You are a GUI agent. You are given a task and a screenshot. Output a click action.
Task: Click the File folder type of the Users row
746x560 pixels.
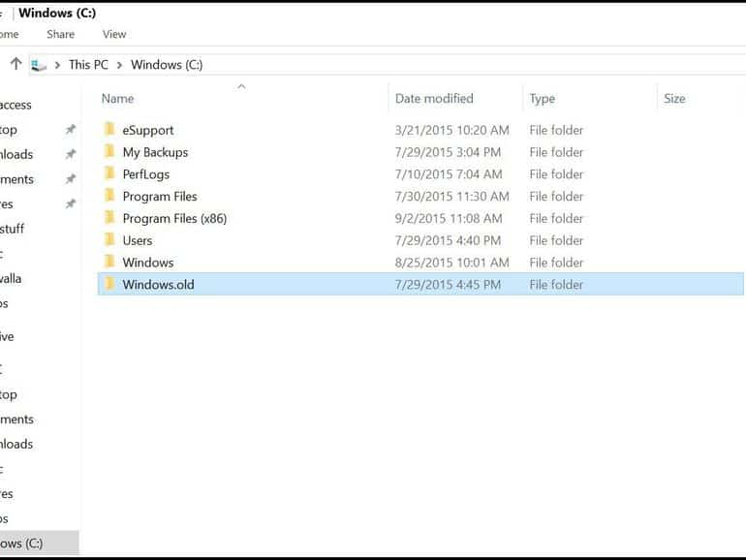coord(556,240)
